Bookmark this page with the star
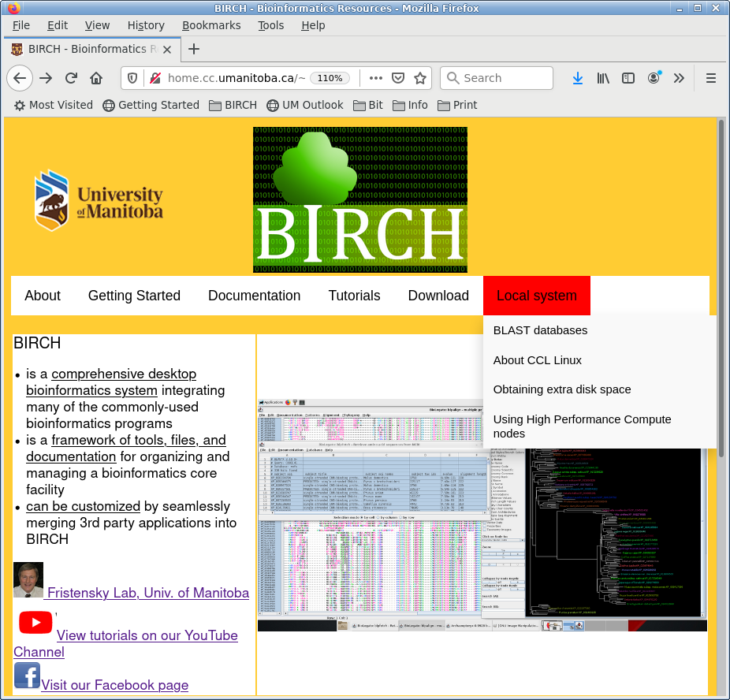The image size is (730, 700). coord(420,78)
